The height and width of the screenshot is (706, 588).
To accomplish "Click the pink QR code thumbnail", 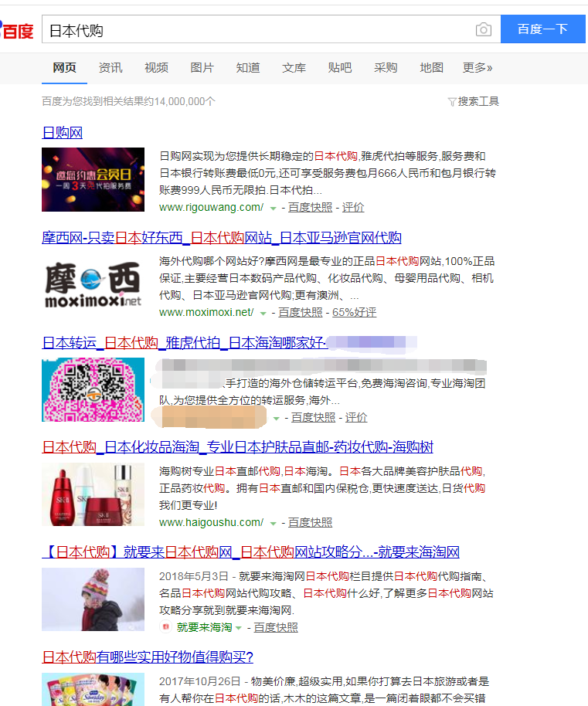I will pyautogui.click(x=93, y=390).
